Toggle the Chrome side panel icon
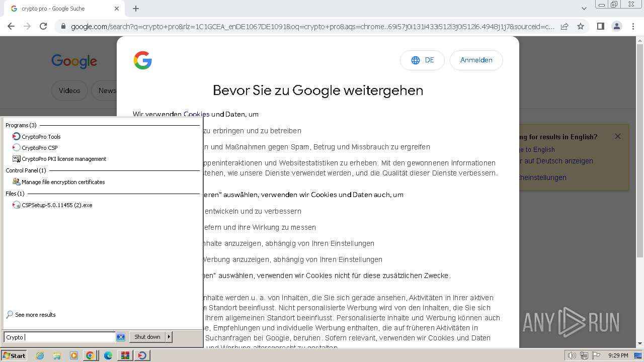644x362 pixels. pos(600,26)
